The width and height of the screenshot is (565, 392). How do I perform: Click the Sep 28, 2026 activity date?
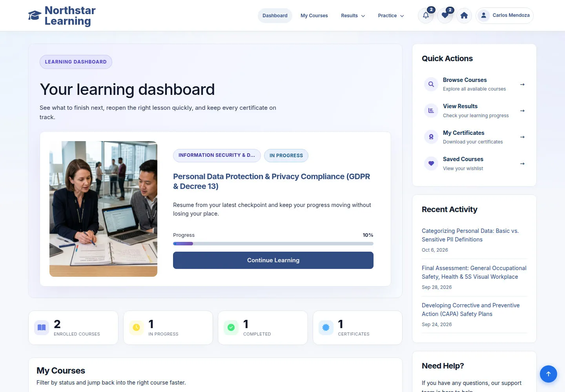point(437,287)
